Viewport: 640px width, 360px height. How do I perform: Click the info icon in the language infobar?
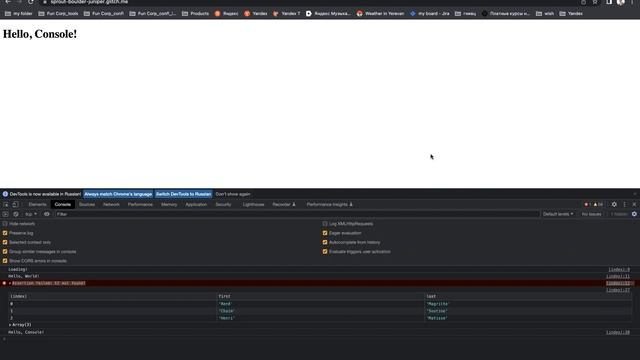point(5,194)
